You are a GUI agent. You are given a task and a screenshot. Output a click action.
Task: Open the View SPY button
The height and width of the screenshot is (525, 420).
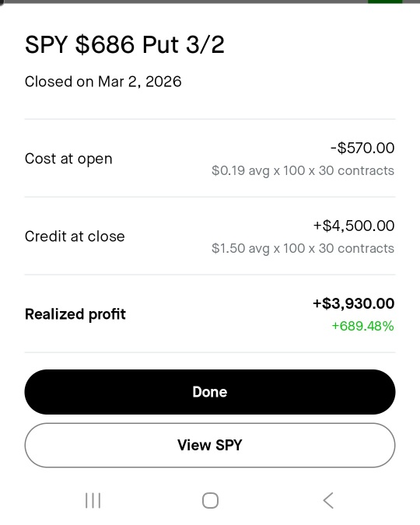click(210, 446)
